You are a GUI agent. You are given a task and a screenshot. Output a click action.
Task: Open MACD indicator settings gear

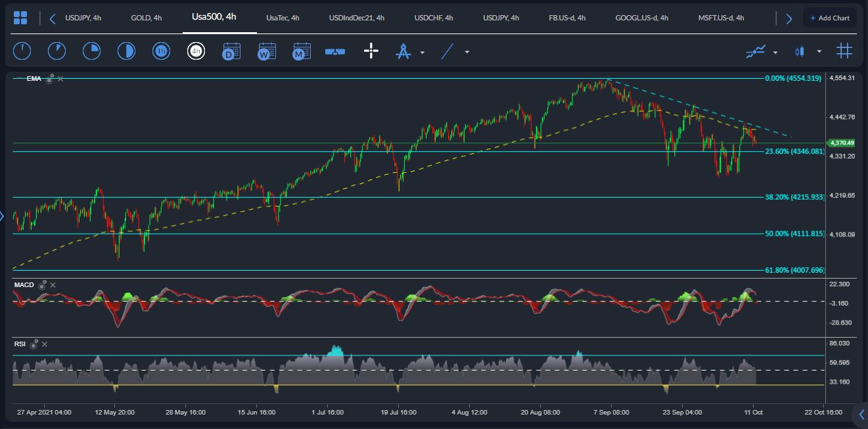tap(43, 285)
